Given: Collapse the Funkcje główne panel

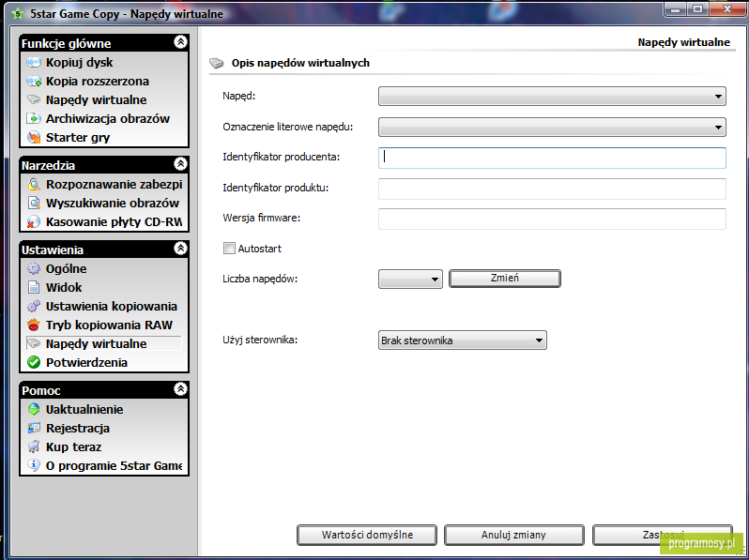Looking at the screenshot, I should 180,42.
